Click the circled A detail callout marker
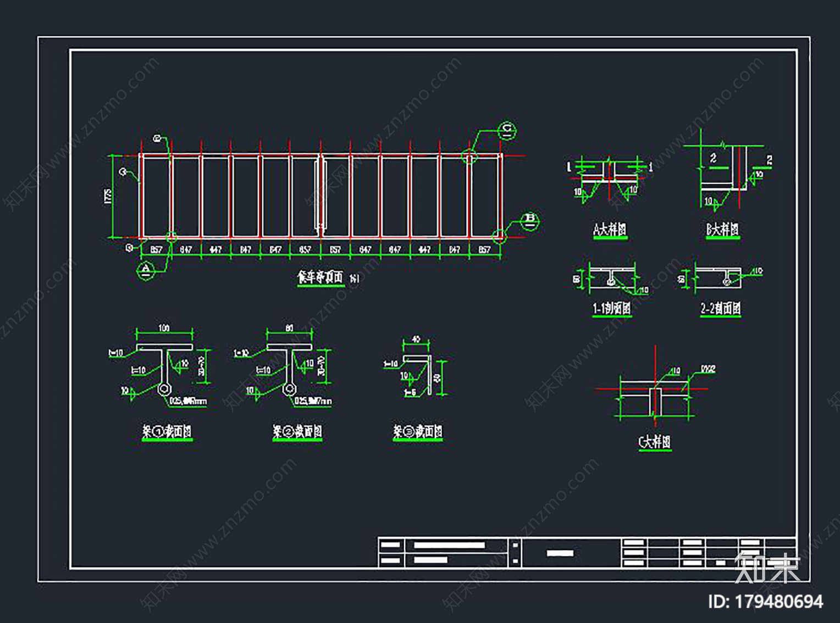The width and height of the screenshot is (840, 623). pos(146,270)
